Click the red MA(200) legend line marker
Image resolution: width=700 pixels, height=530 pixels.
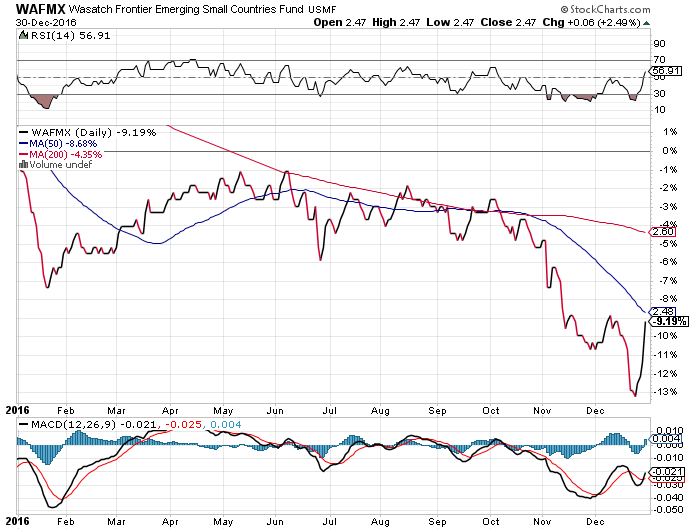[25, 154]
